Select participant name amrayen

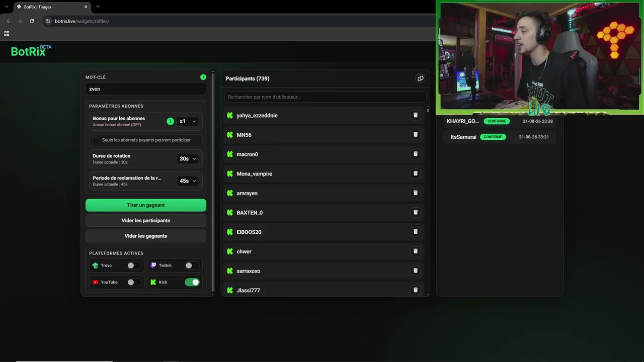coord(247,193)
